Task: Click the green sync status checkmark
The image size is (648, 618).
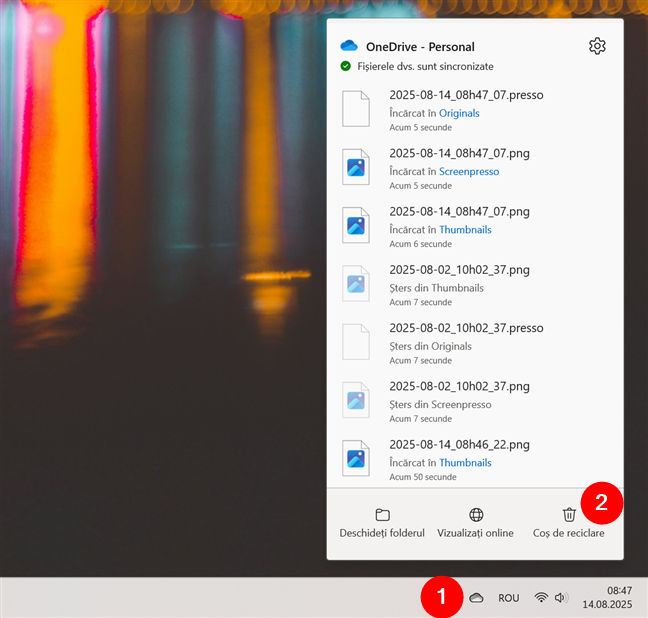Action: point(345,66)
